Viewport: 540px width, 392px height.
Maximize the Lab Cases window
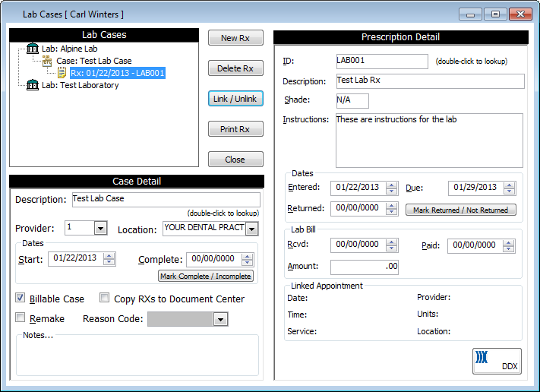(495, 14)
